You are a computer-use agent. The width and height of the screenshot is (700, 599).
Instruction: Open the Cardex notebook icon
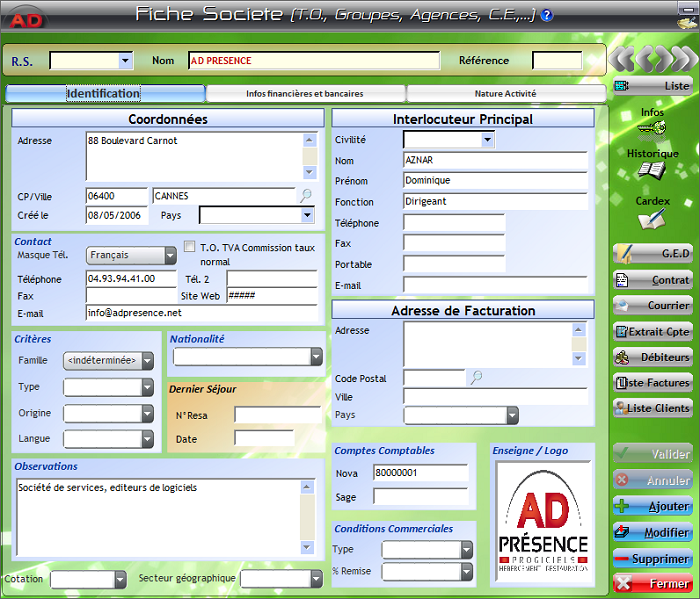652,217
